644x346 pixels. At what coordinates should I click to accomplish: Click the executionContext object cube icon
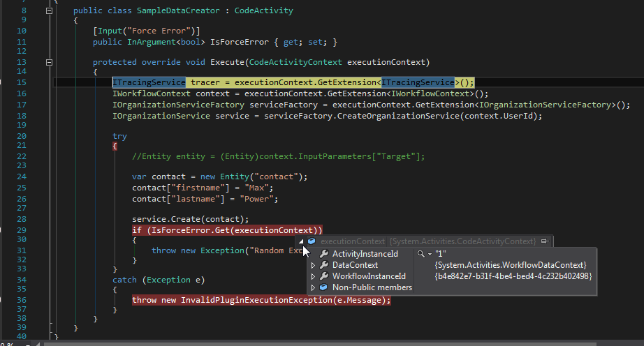point(312,241)
